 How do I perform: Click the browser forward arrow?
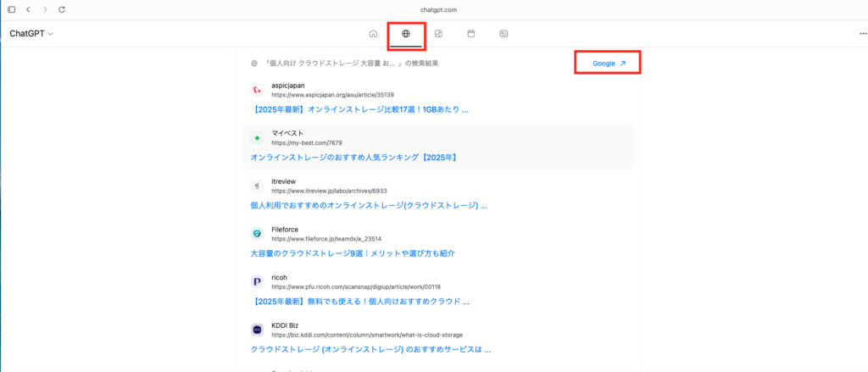pos(45,9)
